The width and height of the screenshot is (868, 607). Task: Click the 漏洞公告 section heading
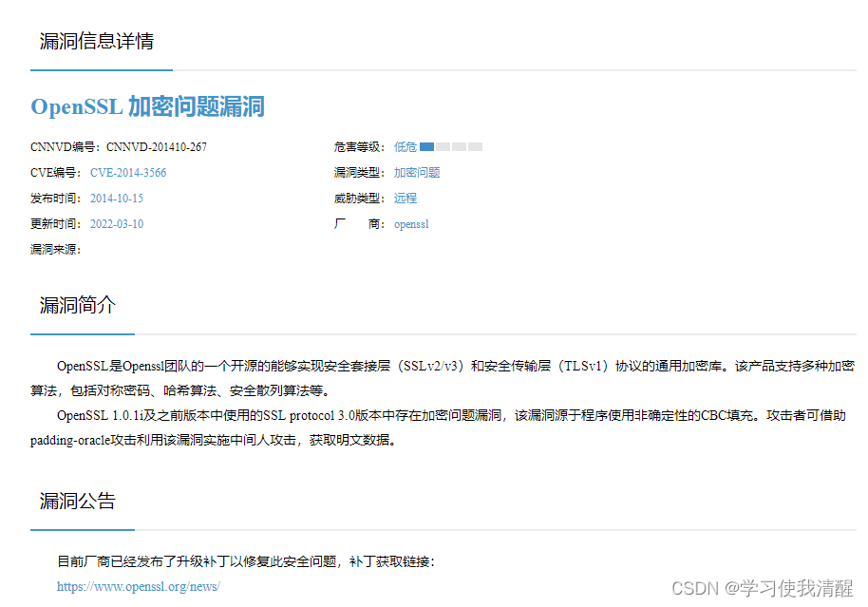[x=78, y=502]
